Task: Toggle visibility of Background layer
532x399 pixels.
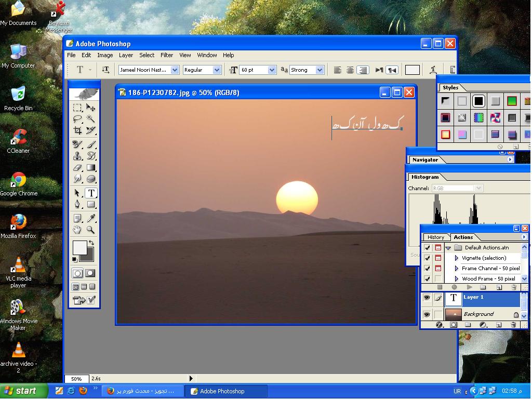Action: (x=427, y=314)
